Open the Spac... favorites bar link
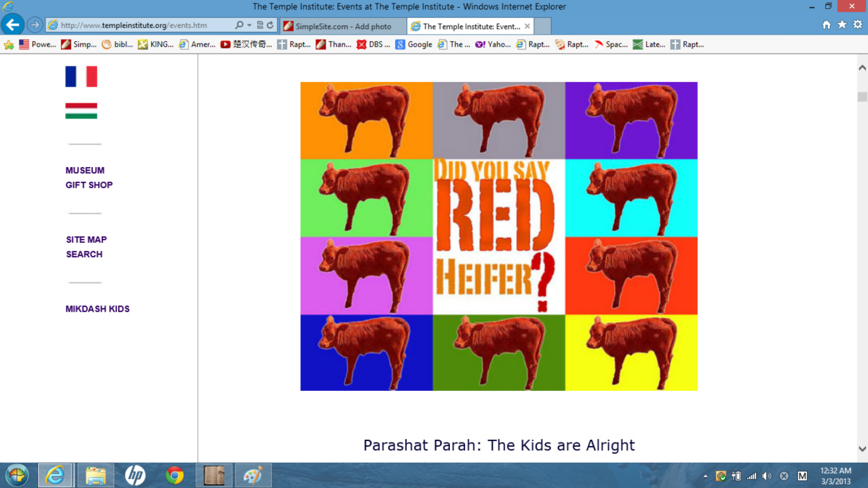 click(x=611, y=45)
